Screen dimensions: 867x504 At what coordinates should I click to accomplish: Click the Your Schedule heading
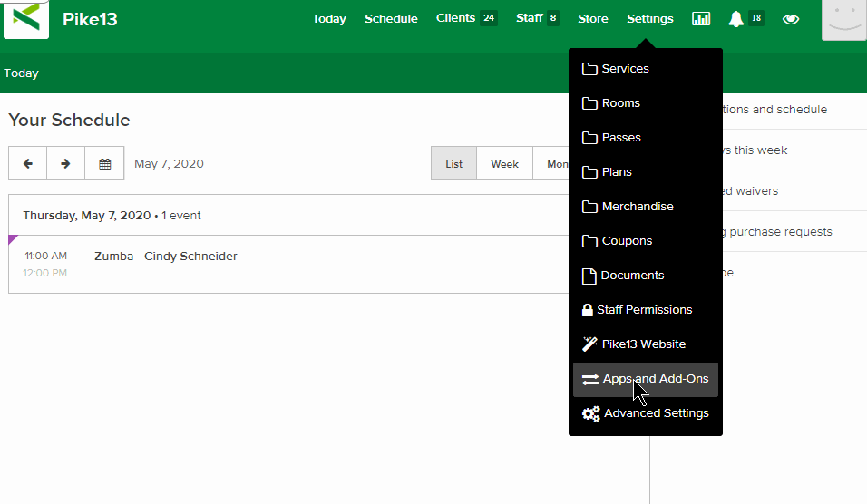click(69, 120)
